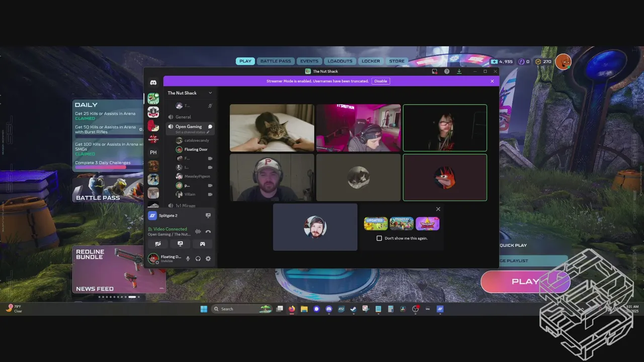Toggle camera off button in voice panel

point(158,244)
